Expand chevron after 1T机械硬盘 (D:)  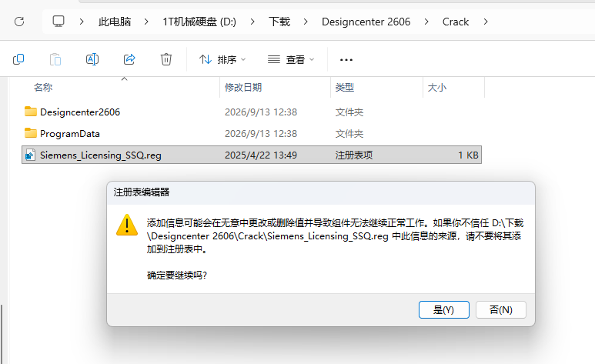pyautogui.click(x=252, y=22)
